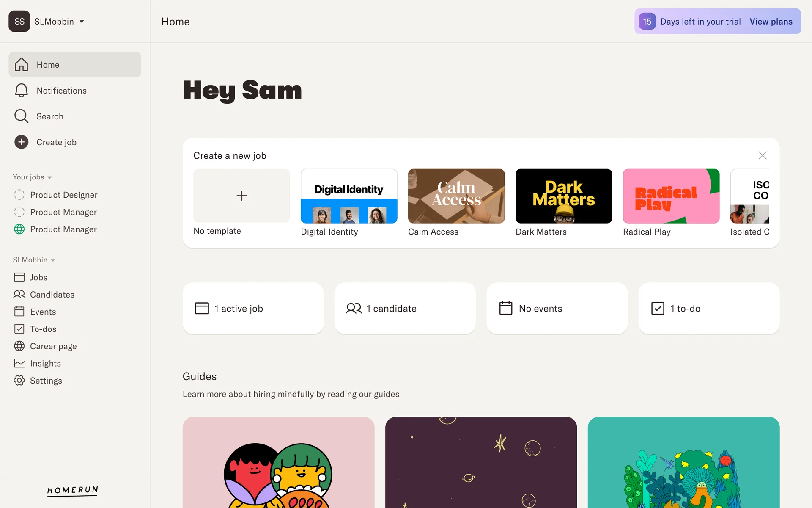812x508 pixels.
Task: Click the Events calendar icon
Action: tap(19, 312)
